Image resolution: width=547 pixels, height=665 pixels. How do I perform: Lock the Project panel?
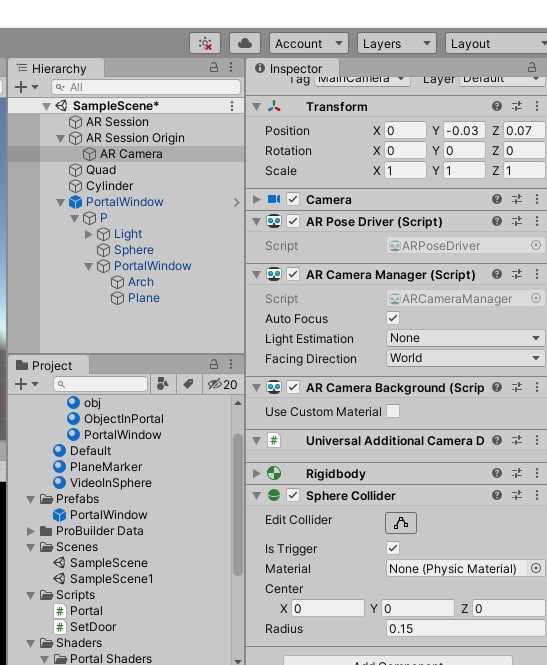click(x=214, y=364)
